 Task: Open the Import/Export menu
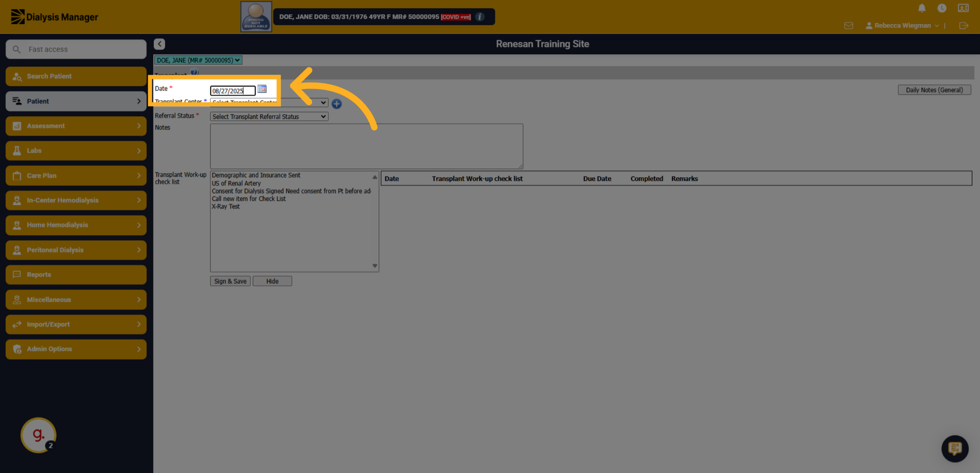tap(76, 324)
